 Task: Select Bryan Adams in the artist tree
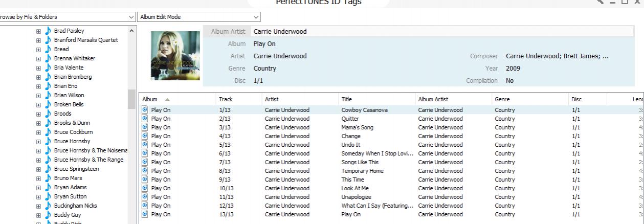(x=70, y=187)
